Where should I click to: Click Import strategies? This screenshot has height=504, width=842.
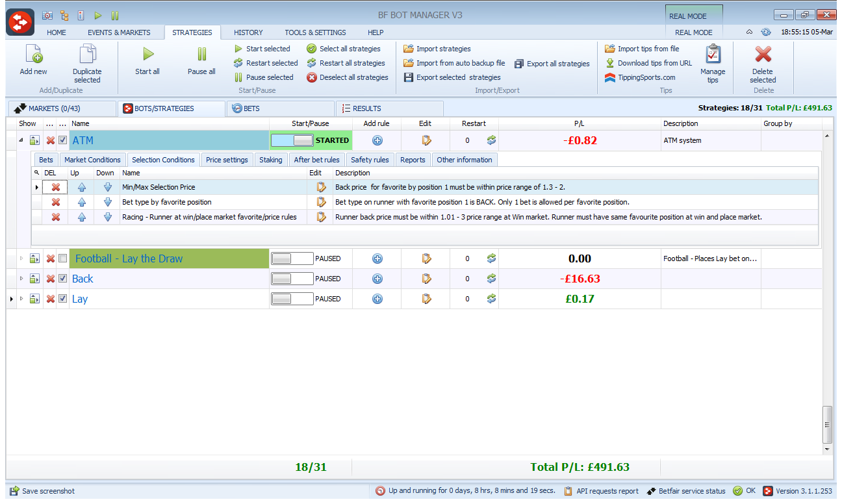[437, 49]
